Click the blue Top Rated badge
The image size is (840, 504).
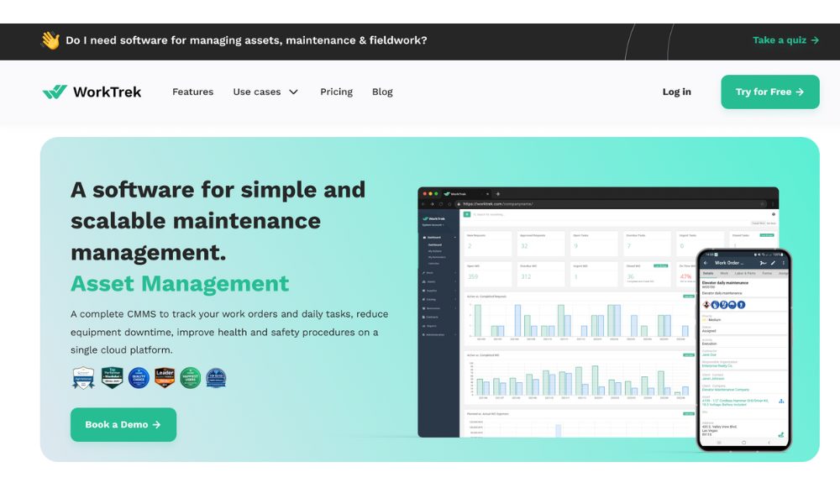pos(216,378)
